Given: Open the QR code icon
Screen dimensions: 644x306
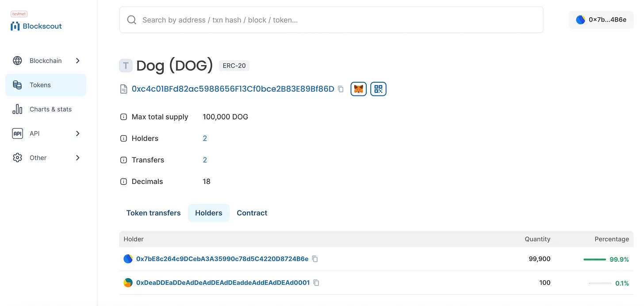Looking at the screenshot, I should 378,89.
